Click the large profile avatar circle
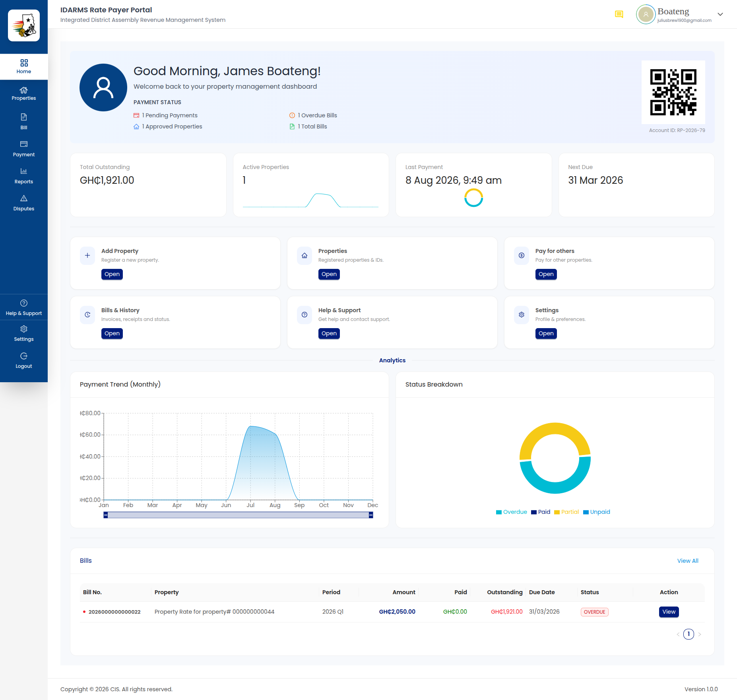Viewport: 737px width, 700px height. click(103, 87)
